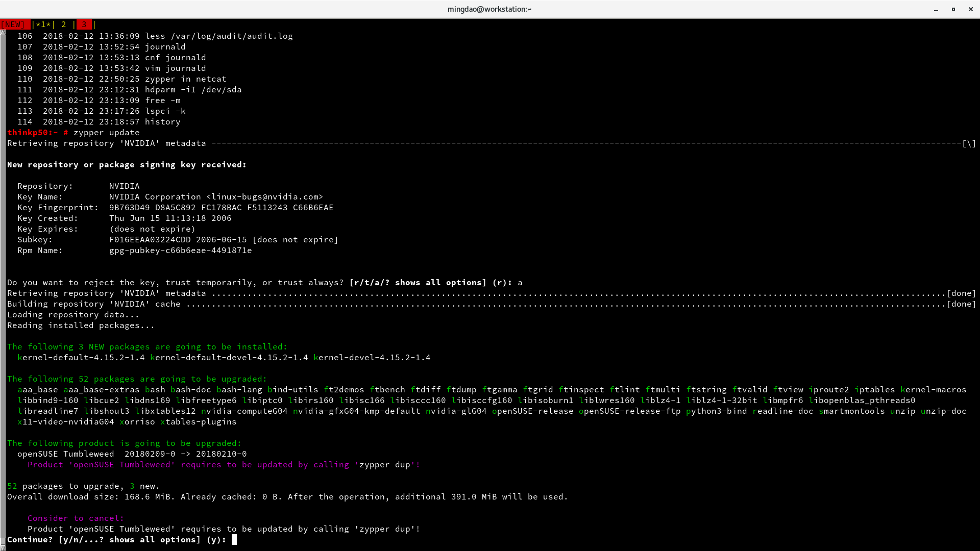This screenshot has width=980, height=551.
Task: Click 'Consider to cancel:' text
Action: point(76,518)
